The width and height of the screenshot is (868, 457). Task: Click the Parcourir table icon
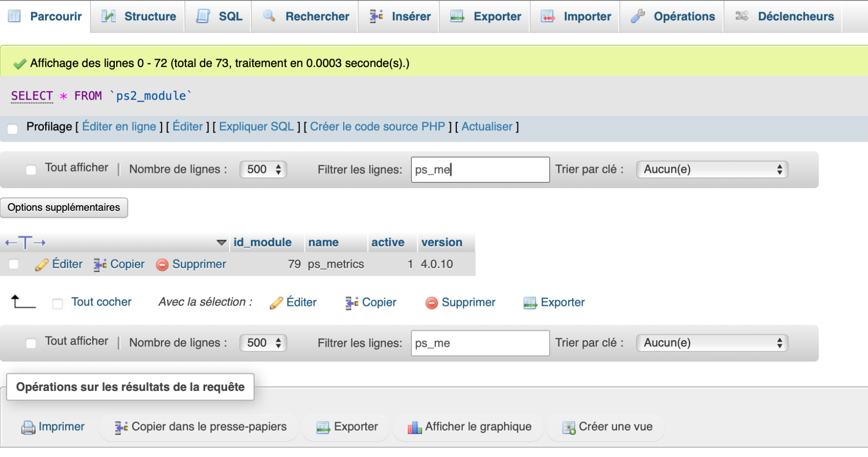[x=14, y=16]
